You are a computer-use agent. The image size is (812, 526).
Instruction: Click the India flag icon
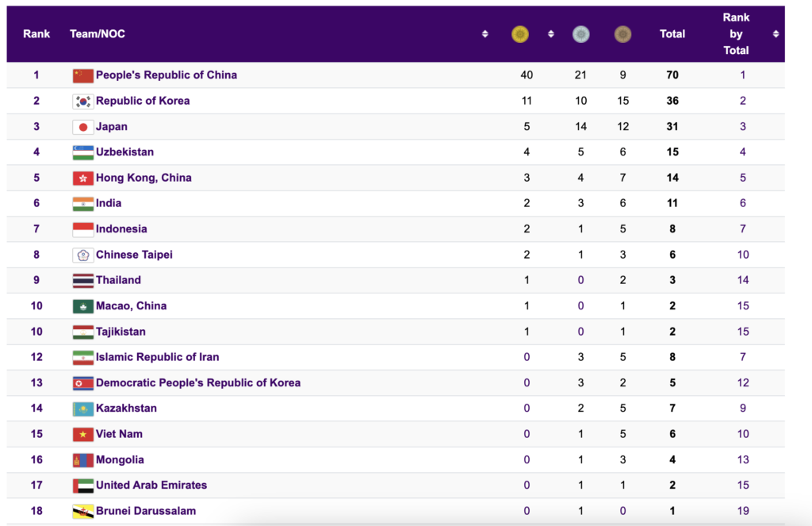[x=82, y=204]
